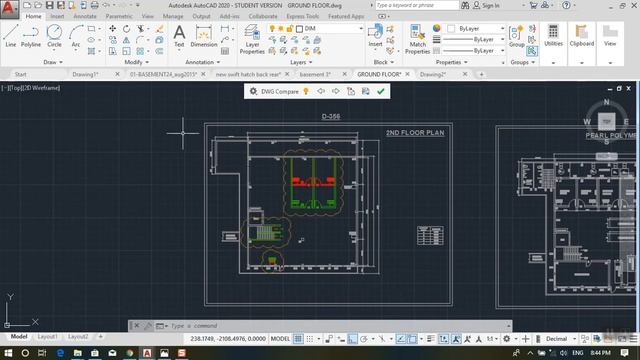
Task: Exit DWG Compare with green checkmark
Action: [381, 91]
